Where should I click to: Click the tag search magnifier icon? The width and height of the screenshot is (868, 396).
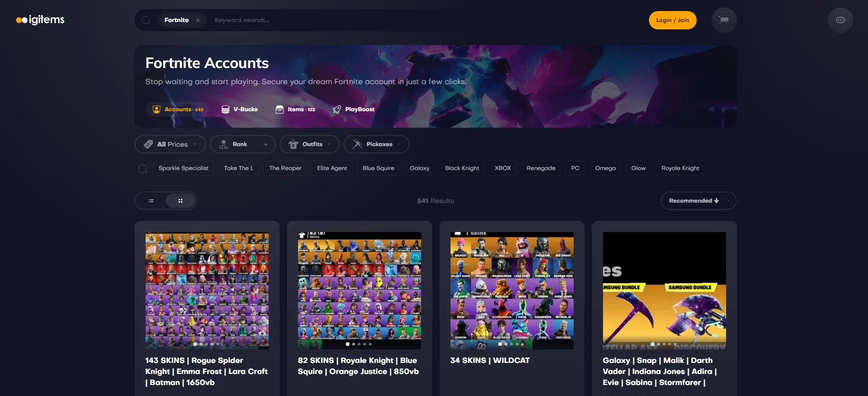143,169
